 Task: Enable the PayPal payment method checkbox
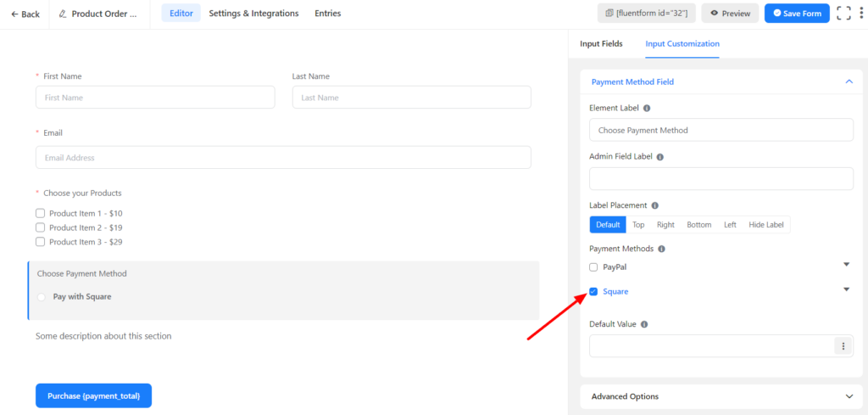(x=593, y=267)
